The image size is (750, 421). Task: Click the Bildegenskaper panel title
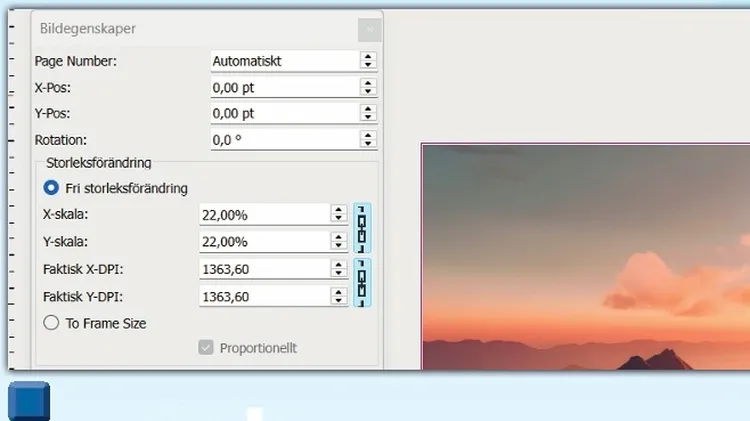pyautogui.click(x=88, y=28)
